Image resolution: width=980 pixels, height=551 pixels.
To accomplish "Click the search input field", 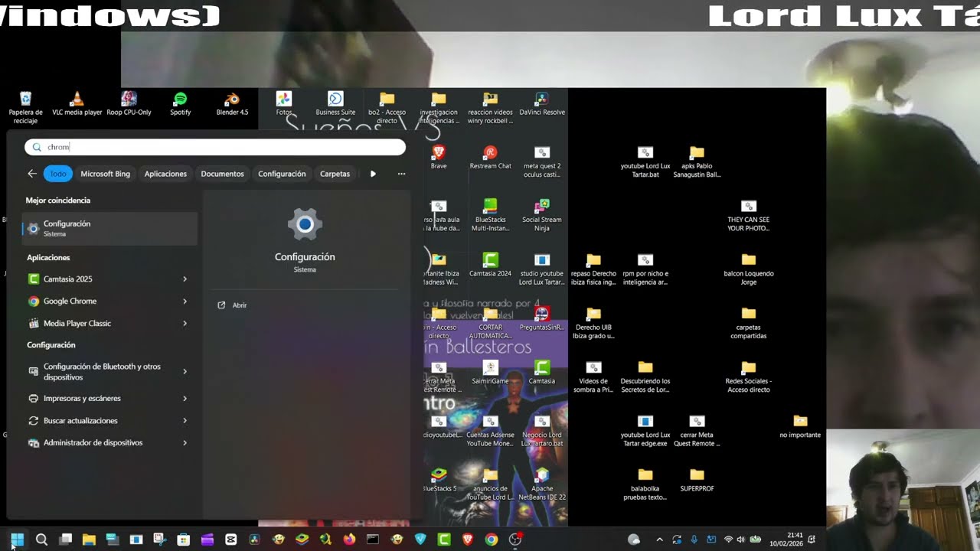I will pyautogui.click(x=215, y=147).
